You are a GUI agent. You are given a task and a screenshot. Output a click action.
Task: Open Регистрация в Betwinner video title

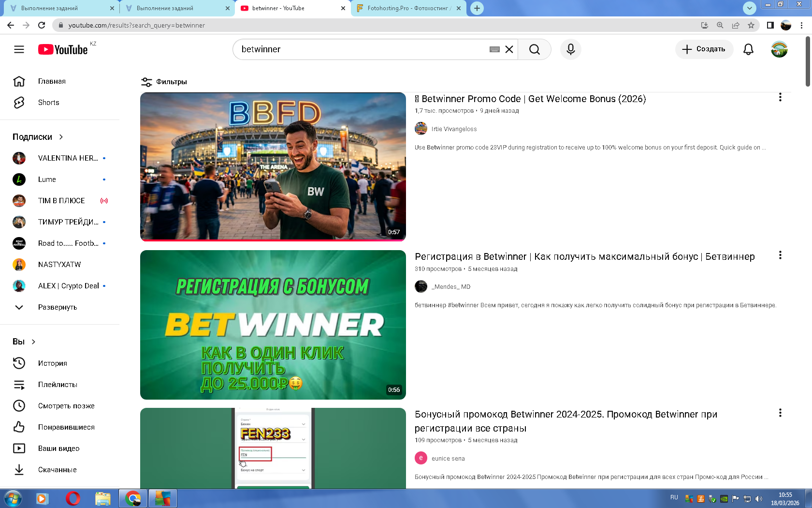click(585, 256)
